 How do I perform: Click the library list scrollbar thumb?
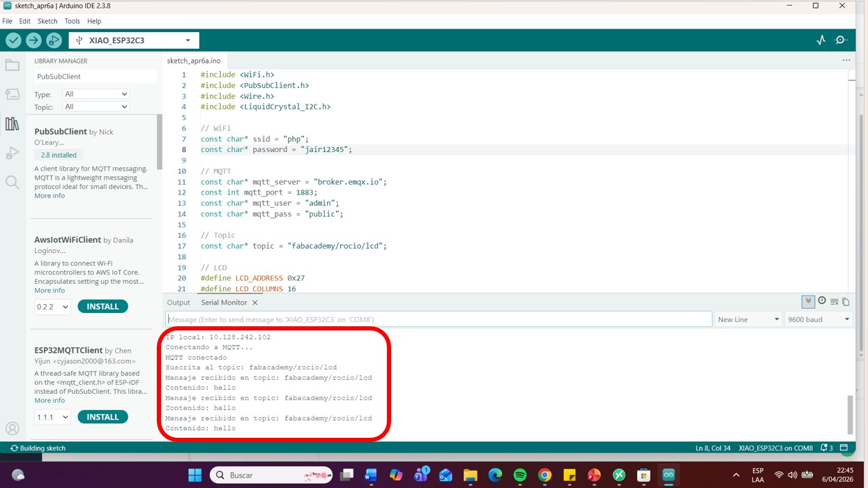[x=159, y=142]
